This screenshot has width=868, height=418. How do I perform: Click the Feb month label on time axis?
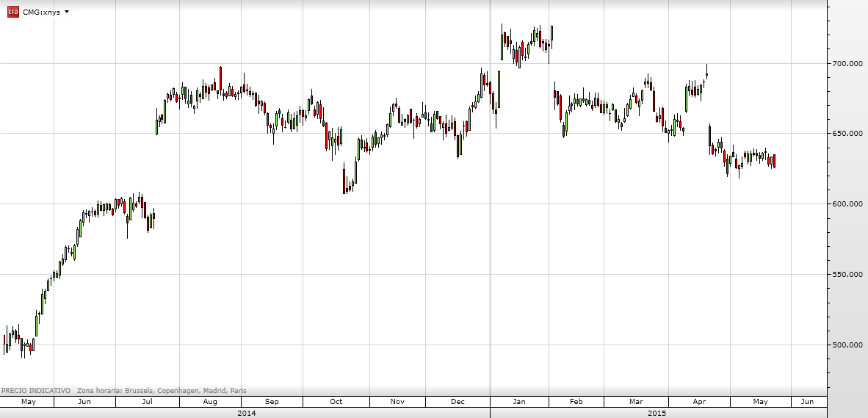576,401
